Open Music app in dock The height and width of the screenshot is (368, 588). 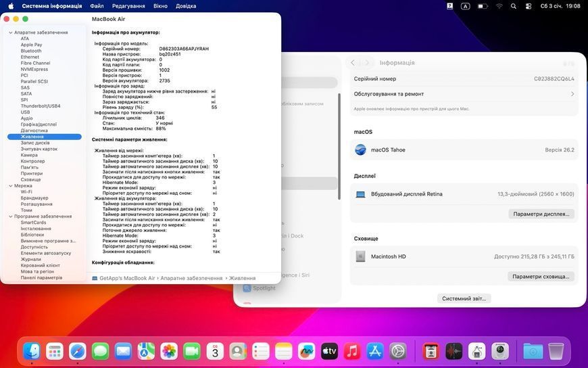coord(352,352)
